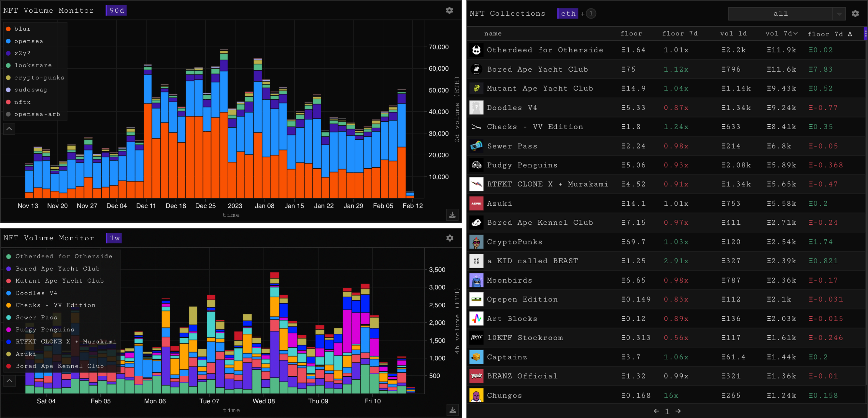Go to next collections page arrow

pyautogui.click(x=678, y=411)
